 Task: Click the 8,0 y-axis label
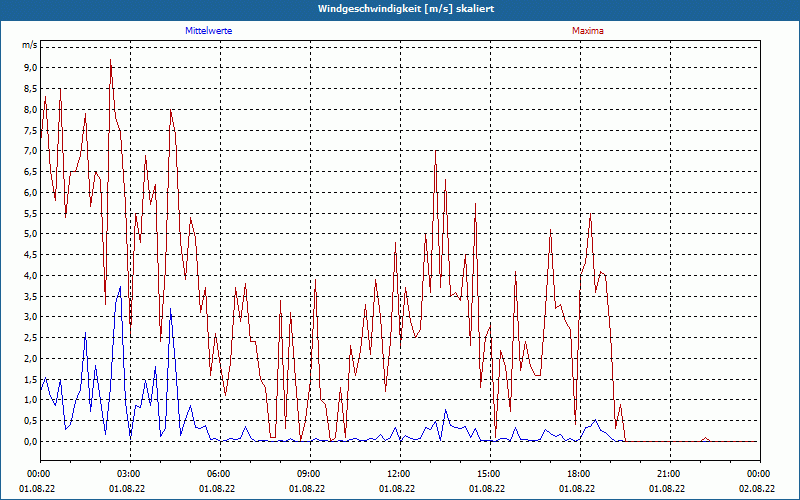click(30, 109)
